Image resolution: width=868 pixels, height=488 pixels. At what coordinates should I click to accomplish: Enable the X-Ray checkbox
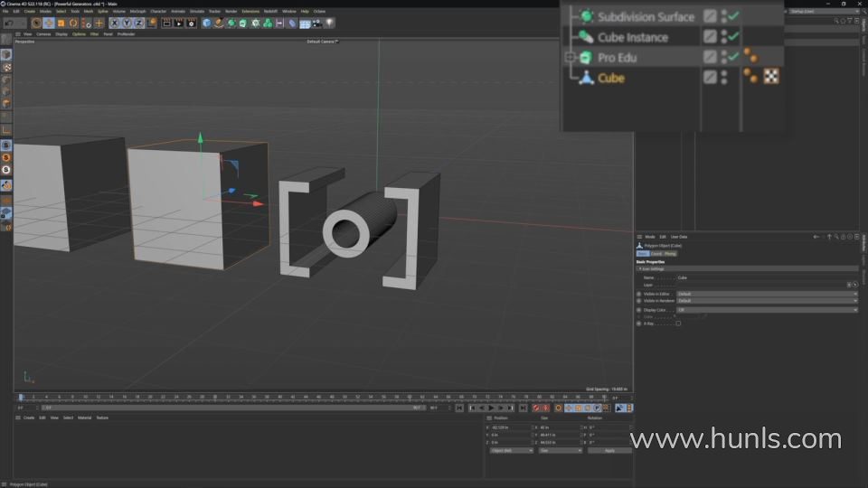pos(678,324)
